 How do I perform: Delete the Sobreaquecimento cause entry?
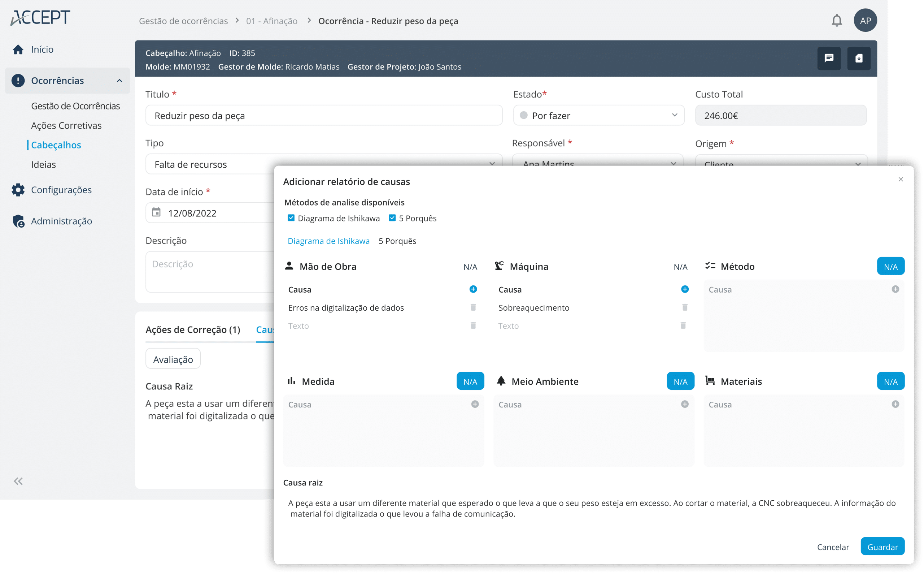(685, 307)
